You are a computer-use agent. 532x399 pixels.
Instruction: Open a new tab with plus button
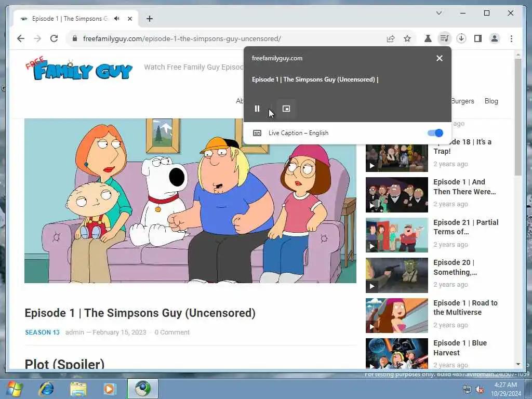click(x=149, y=19)
